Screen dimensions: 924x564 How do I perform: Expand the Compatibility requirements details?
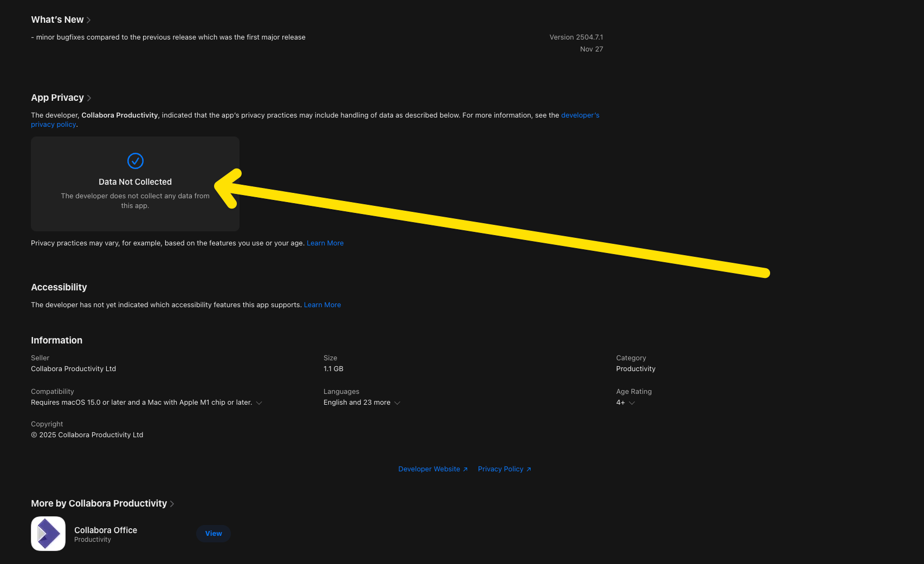[259, 403]
